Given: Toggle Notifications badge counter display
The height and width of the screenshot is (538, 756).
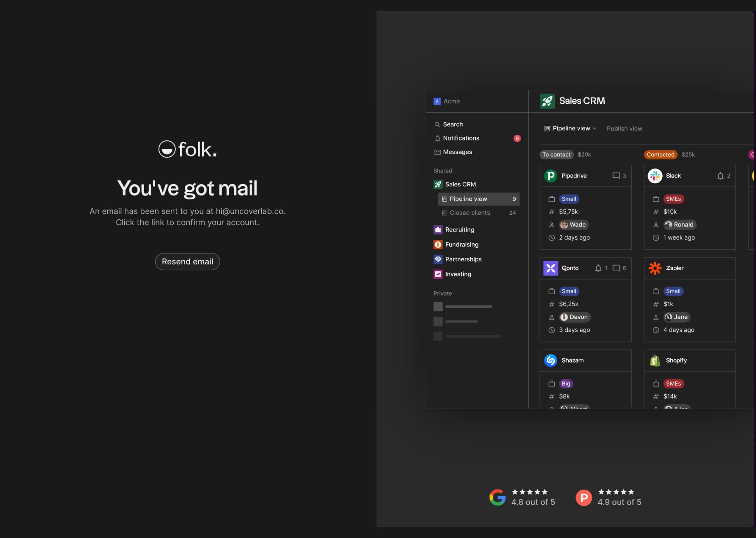Looking at the screenshot, I should coord(517,138).
